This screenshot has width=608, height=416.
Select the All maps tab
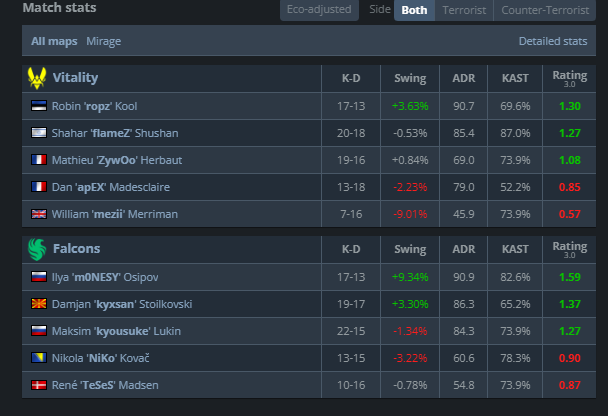tap(51, 41)
